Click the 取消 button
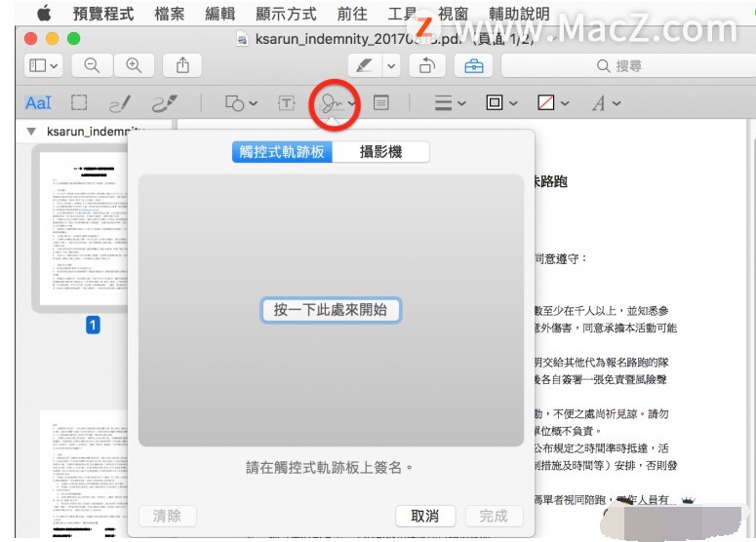756x542 pixels. pyautogui.click(x=425, y=517)
